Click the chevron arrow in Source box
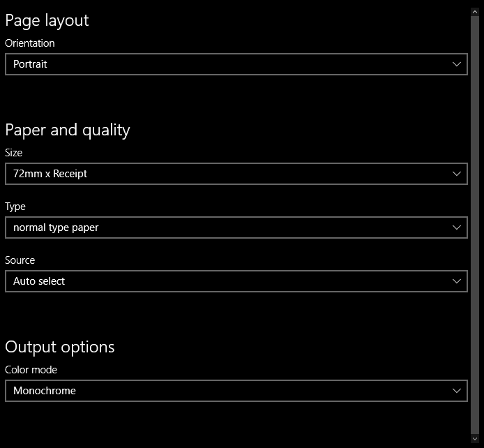This screenshot has width=484, height=448. [x=457, y=281]
